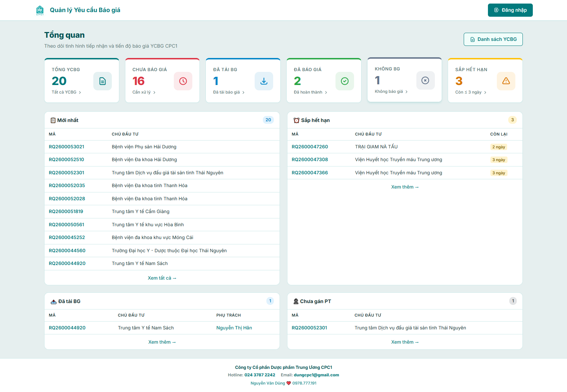Viewport: 567px width, 392px height.
Task: Click the count badge 20 in Mới nhất header
Action: tap(268, 120)
